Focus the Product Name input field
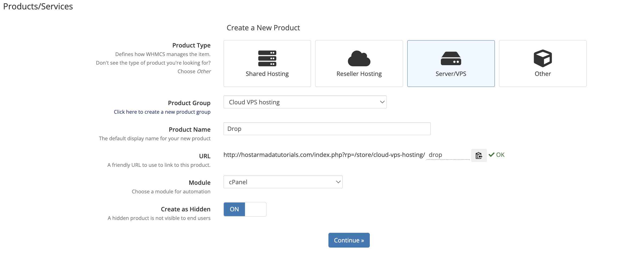This screenshot has height=258, width=644. tap(327, 129)
